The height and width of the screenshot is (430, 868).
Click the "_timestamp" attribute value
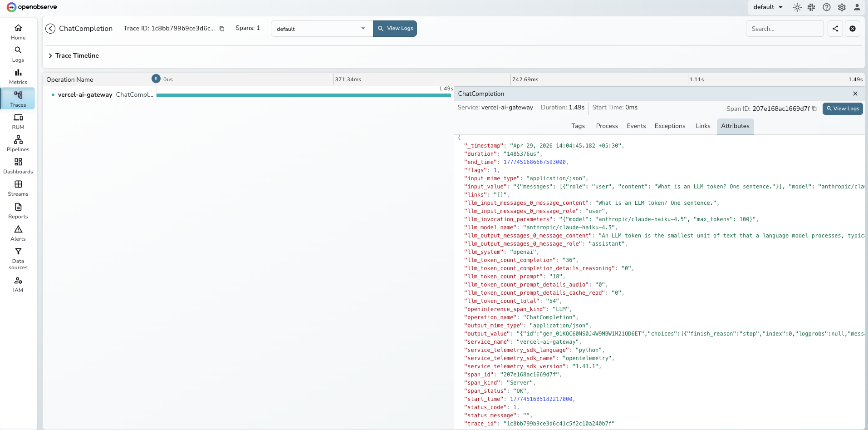567,146
